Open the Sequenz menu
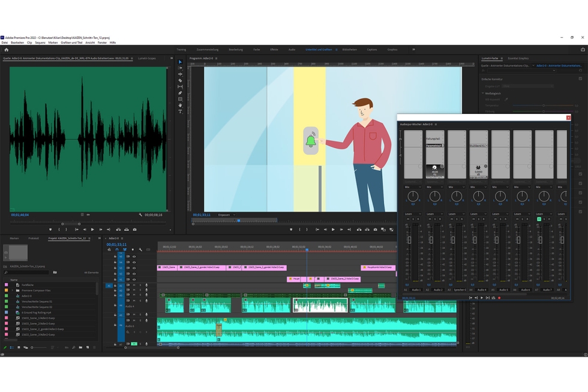The height and width of the screenshot is (392, 588). point(40,43)
